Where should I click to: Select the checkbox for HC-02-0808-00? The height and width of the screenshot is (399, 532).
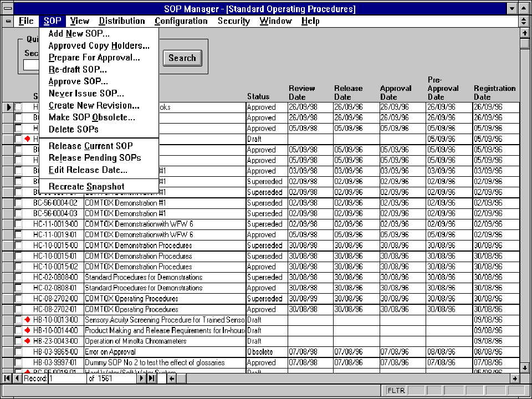tap(18, 277)
